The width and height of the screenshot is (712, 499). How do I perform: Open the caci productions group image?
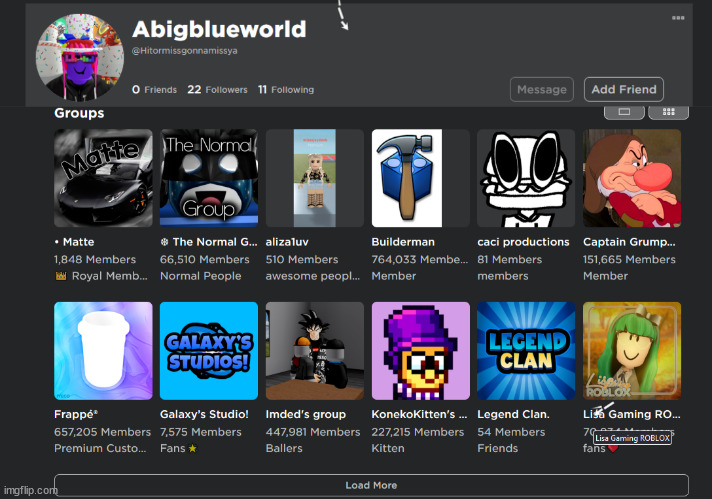(x=526, y=178)
